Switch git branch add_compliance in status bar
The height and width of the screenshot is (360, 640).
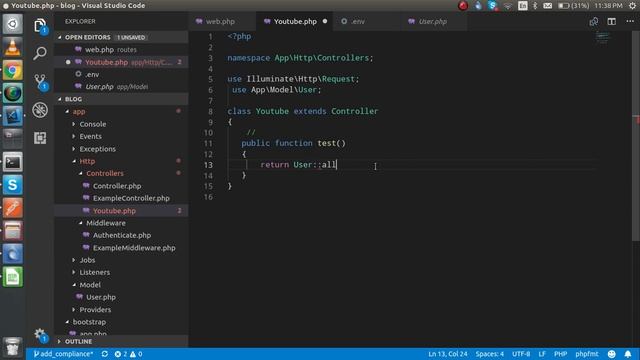(x=63, y=354)
